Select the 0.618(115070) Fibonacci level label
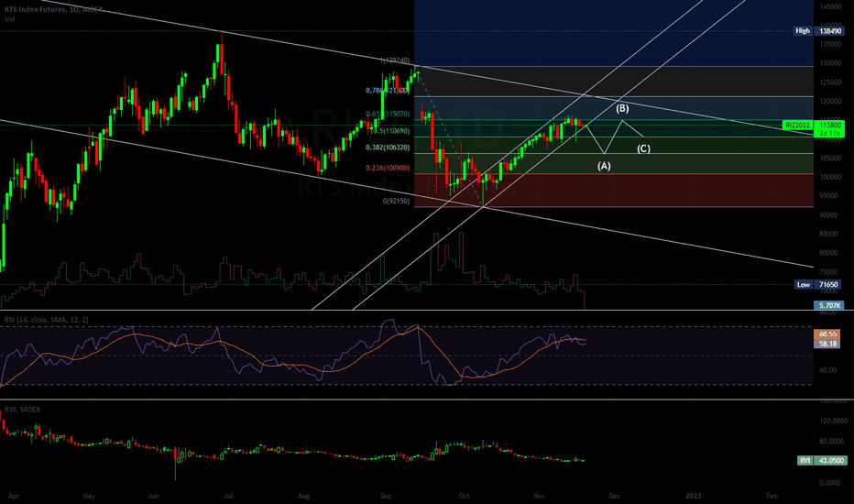The height and width of the screenshot is (504, 854). (x=388, y=114)
